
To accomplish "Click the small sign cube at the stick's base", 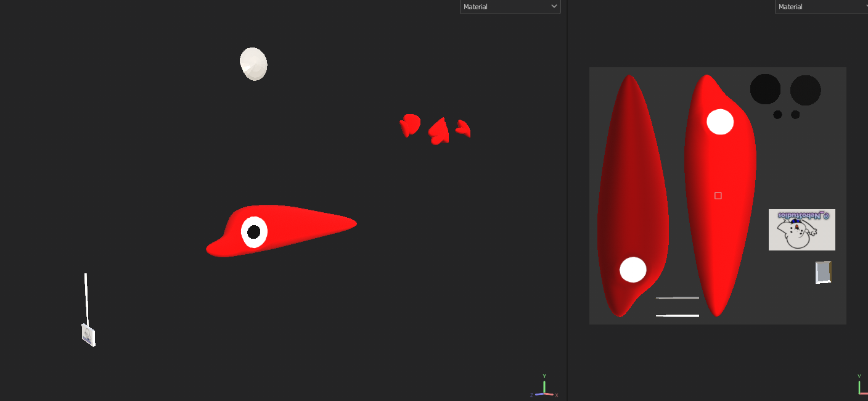I will (x=88, y=335).
